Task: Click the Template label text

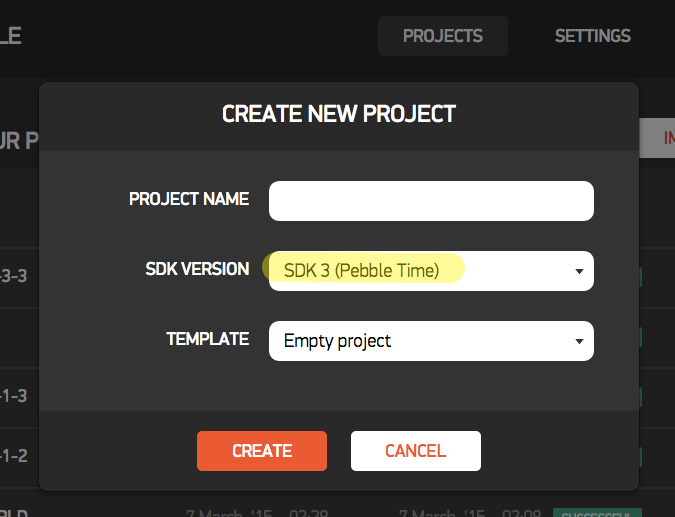Action: (x=207, y=339)
